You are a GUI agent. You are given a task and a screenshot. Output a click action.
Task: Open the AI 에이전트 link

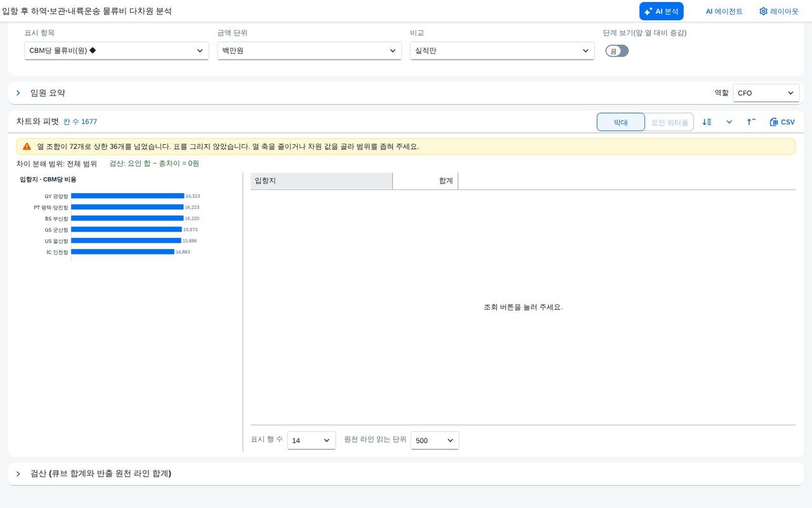click(724, 11)
